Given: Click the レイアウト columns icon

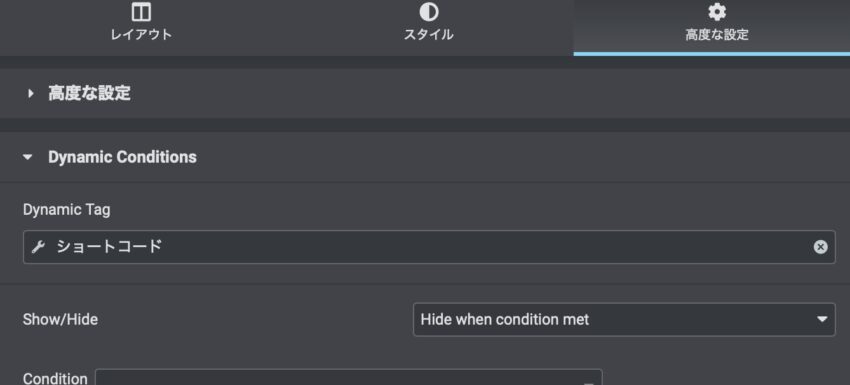Looking at the screenshot, I should coord(141,12).
